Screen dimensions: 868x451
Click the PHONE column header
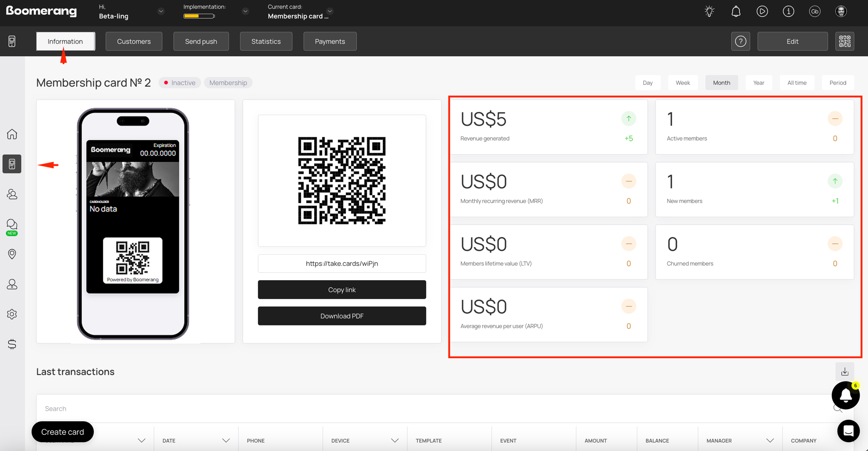[x=255, y=440]
